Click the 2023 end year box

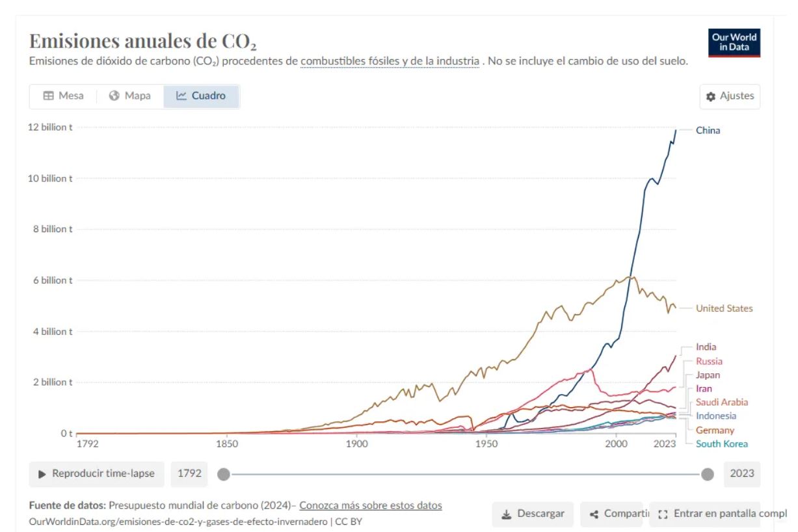741,474
